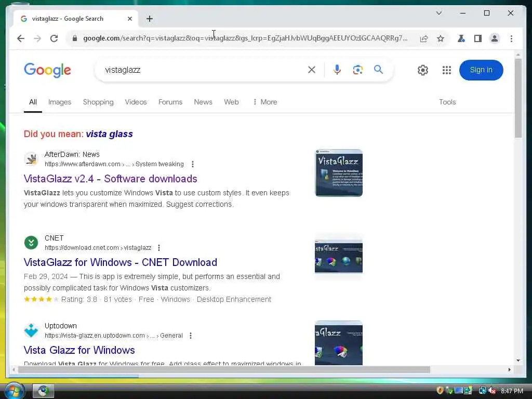Bookmark this page with the star icon

pos(441,38)
